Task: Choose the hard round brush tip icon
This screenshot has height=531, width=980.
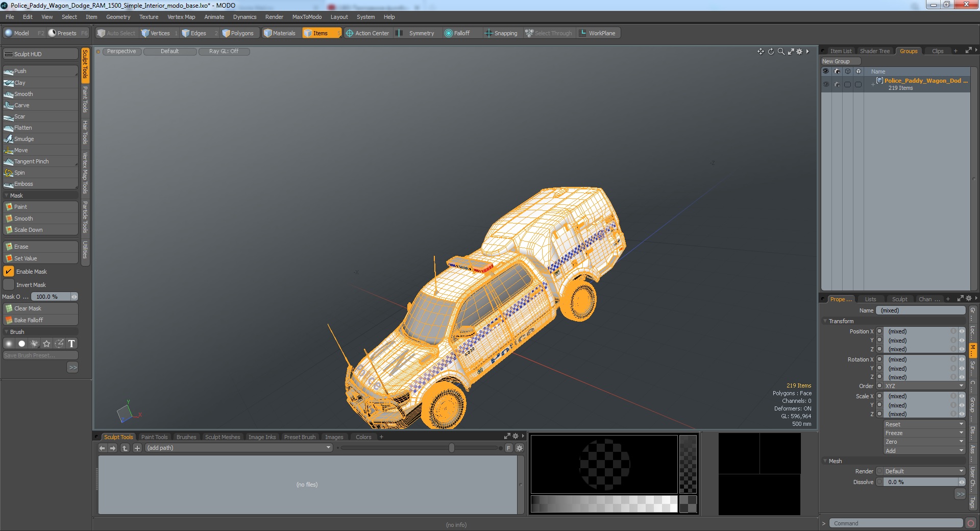Action: coord(21,344)
